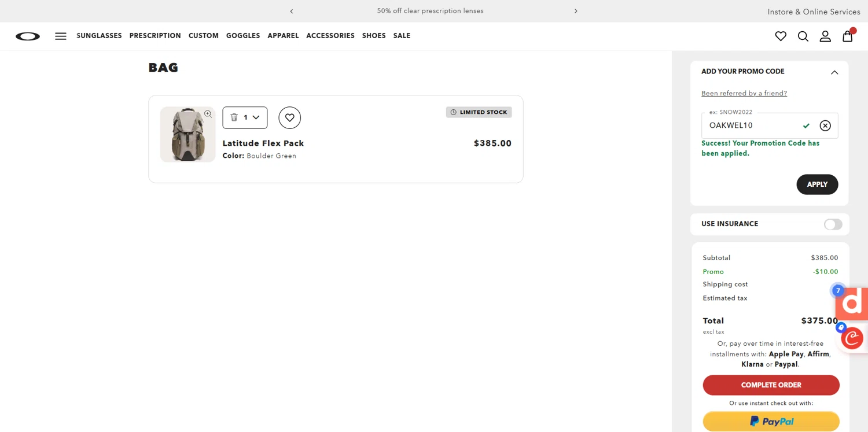
Task: Click the '50% off clear prescription lenses' banner
Action: pos(430,11)
